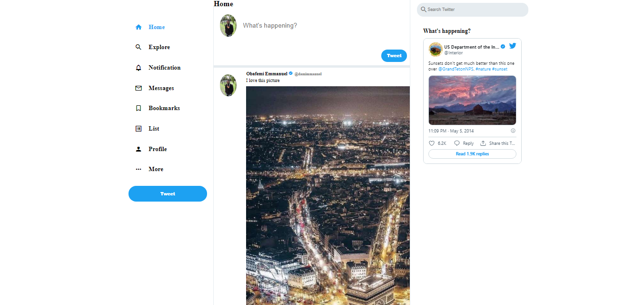The height and width of the screenshot is (305, 644).
Task: Click the List icon in sidebar
Action: (139, 129)
